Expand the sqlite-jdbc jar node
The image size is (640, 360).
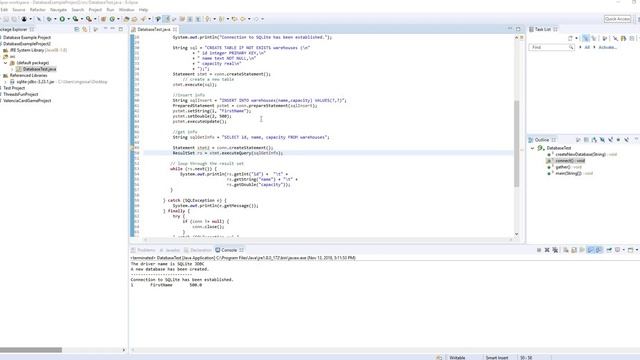(5, 82)
